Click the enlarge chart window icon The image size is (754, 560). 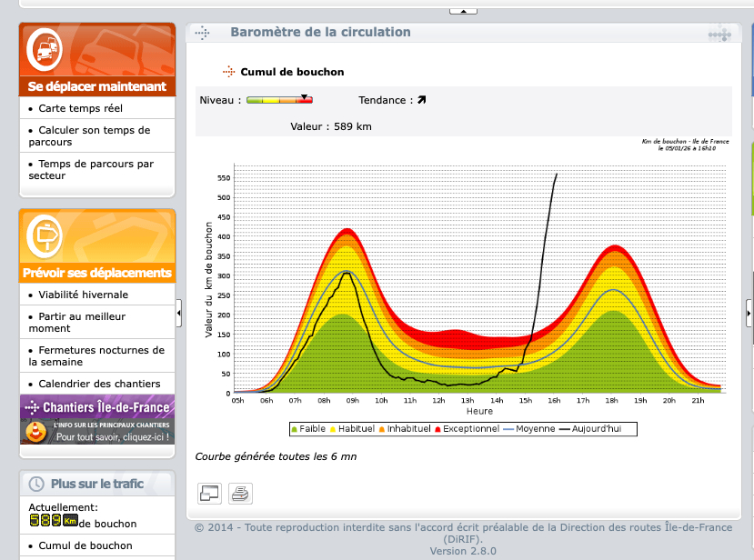tap(209, 494)
